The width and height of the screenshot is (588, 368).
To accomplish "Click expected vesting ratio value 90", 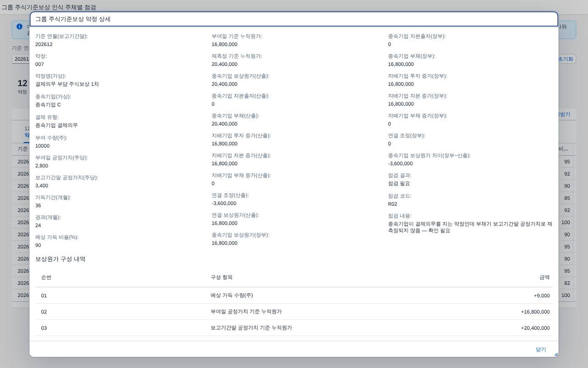I will (x=38, y=245).
